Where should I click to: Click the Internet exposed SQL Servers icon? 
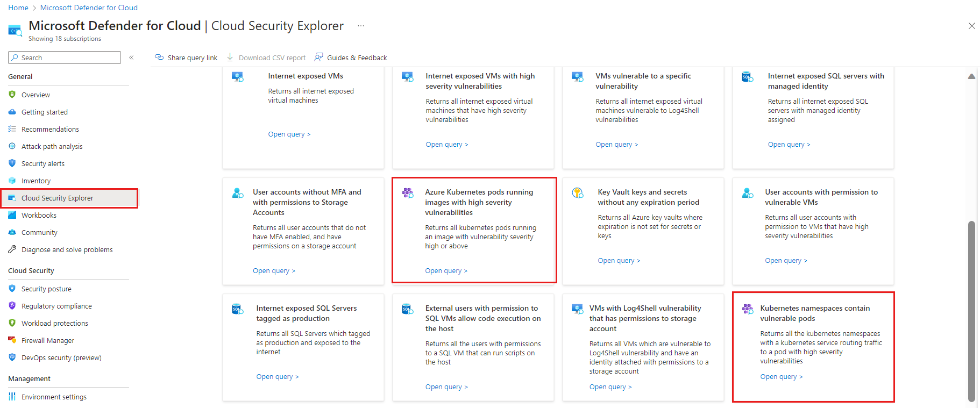[x=238, y=309]
